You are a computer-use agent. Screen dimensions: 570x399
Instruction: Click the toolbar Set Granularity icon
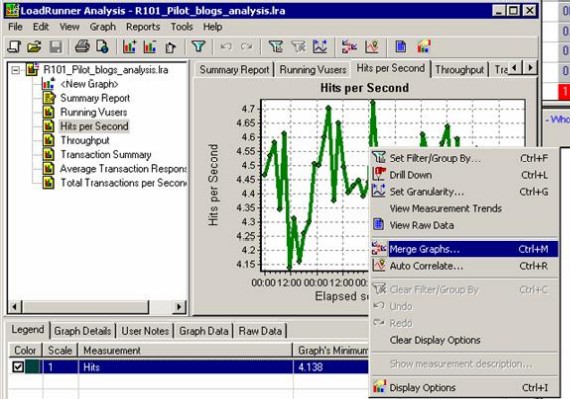pos(320,47)
